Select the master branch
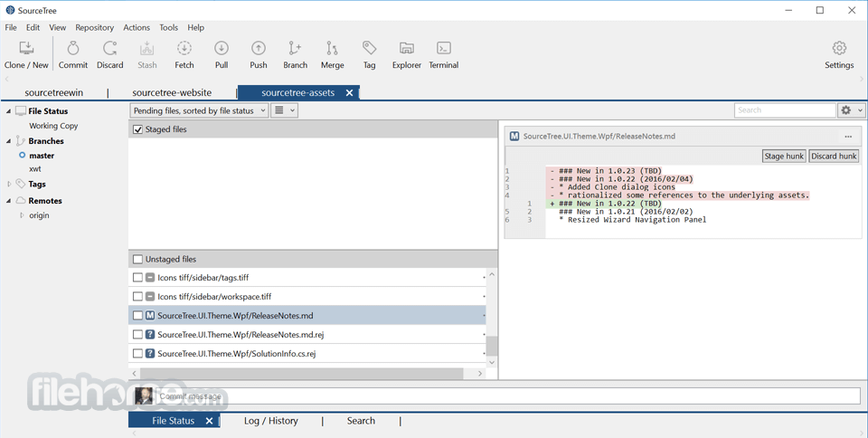Viewport: 868px width, 438px height. coord(42,156)
